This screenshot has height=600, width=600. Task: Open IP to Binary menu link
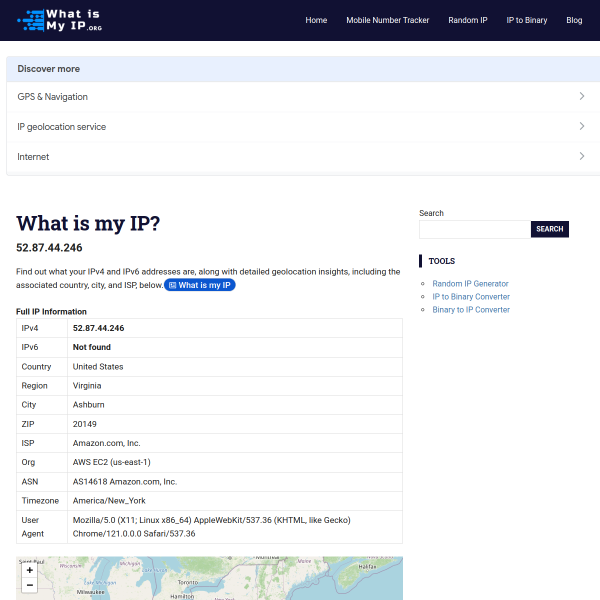pyautogui.click(x=527, y=20)
